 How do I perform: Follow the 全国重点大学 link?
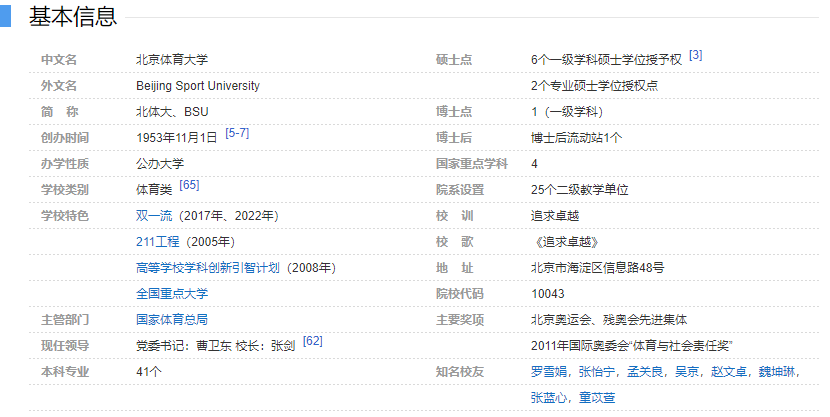[x=172, y=293]
